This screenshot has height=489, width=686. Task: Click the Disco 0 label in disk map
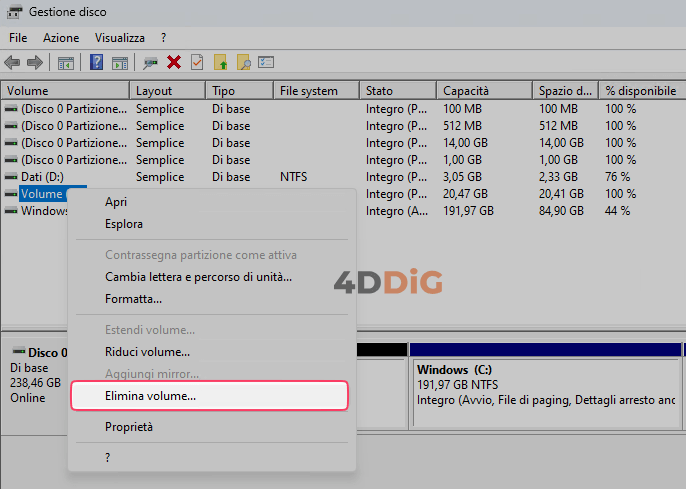pyautogui.click(x=48, y=353)
